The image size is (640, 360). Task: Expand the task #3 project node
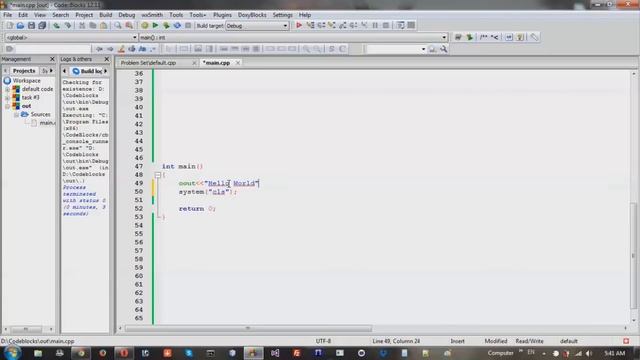click(7, 98)
